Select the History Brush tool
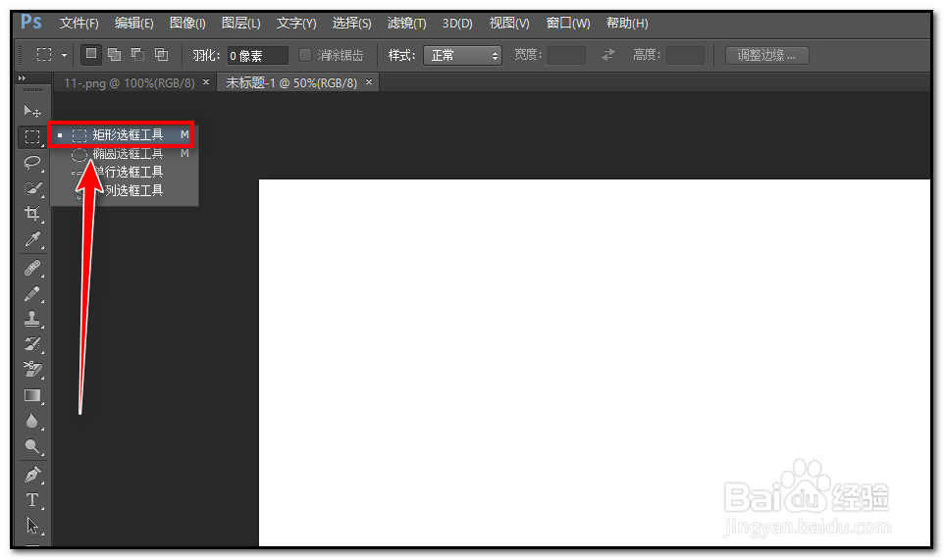This screenshot has width=944, height=560. (x=32, y=344)
